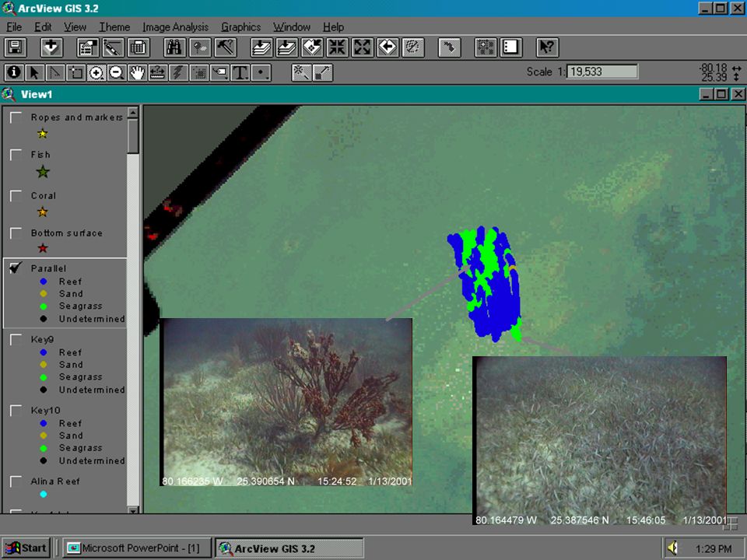Open the View menu
Screen dimensions: 747x560
pos(75,27)
